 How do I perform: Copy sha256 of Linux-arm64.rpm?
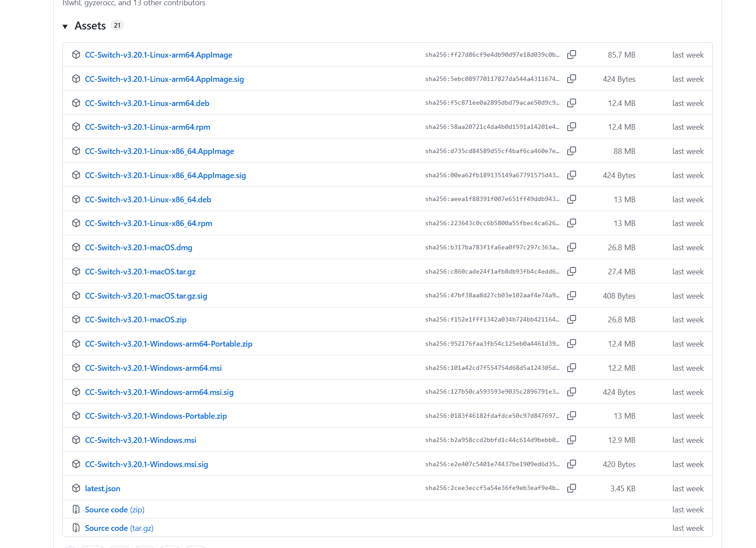pyautogui.click(x=572, y=127)
